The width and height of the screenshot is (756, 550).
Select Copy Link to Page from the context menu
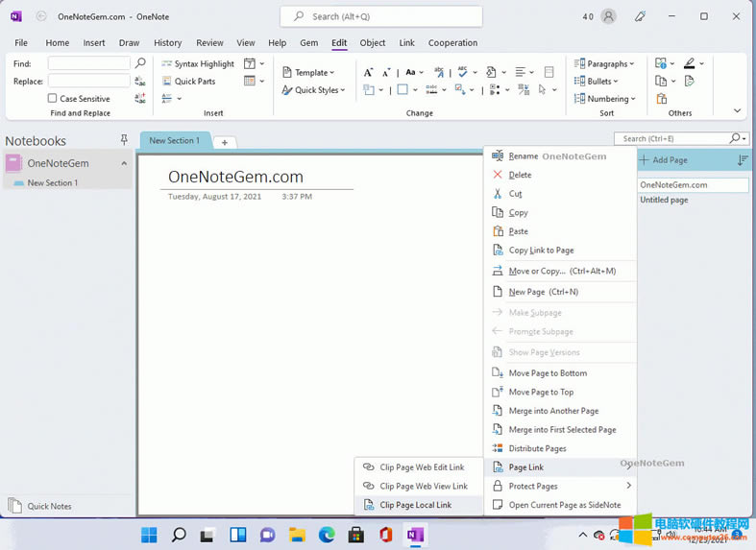tap(541, 251)
